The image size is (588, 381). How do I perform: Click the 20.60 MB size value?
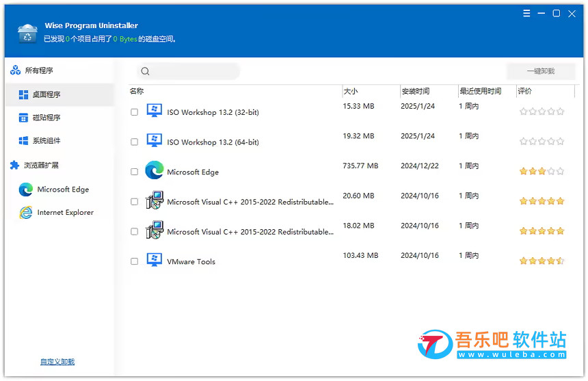point(358,196)
